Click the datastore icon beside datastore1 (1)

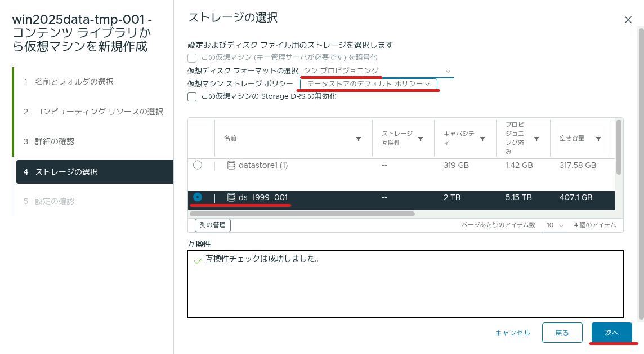[x=231, y=165]
